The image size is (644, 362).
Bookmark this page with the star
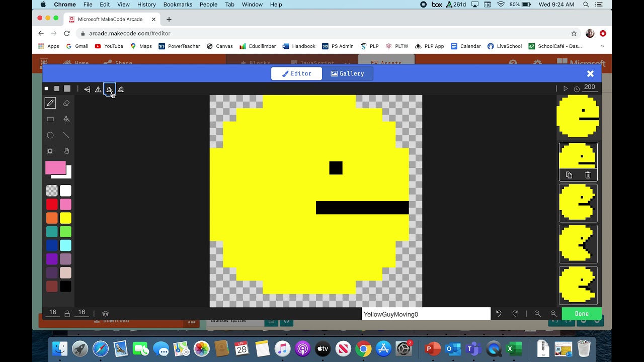(x=574, y=33)
